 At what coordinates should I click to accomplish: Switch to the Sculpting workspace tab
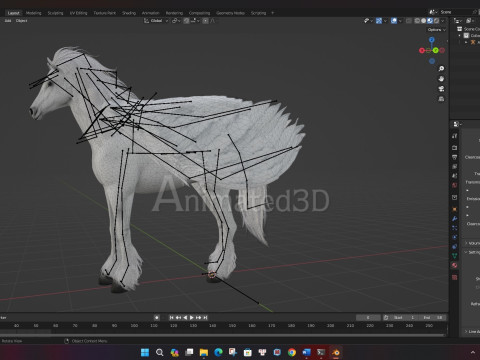click(55, 13)
